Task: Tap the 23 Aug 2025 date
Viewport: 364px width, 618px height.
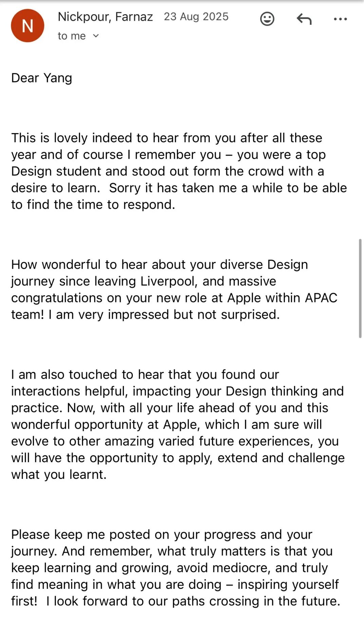Action: (x=196, y=17)
